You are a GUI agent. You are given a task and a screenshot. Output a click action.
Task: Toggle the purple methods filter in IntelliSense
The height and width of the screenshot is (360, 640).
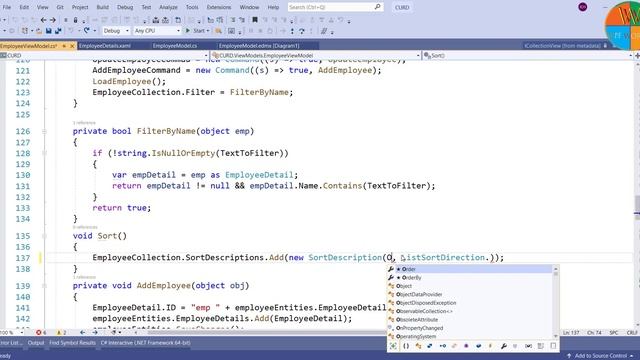coord(466,346)
